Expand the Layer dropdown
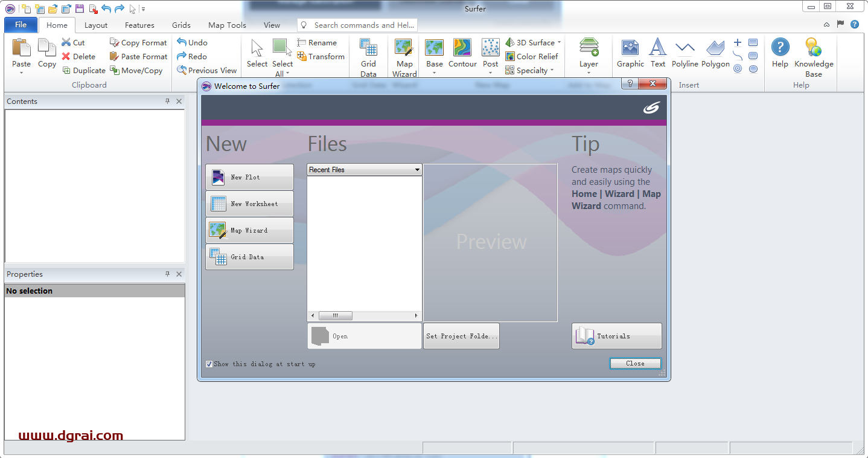The height and width of the screenshot is (458, 868). [589, 73]
